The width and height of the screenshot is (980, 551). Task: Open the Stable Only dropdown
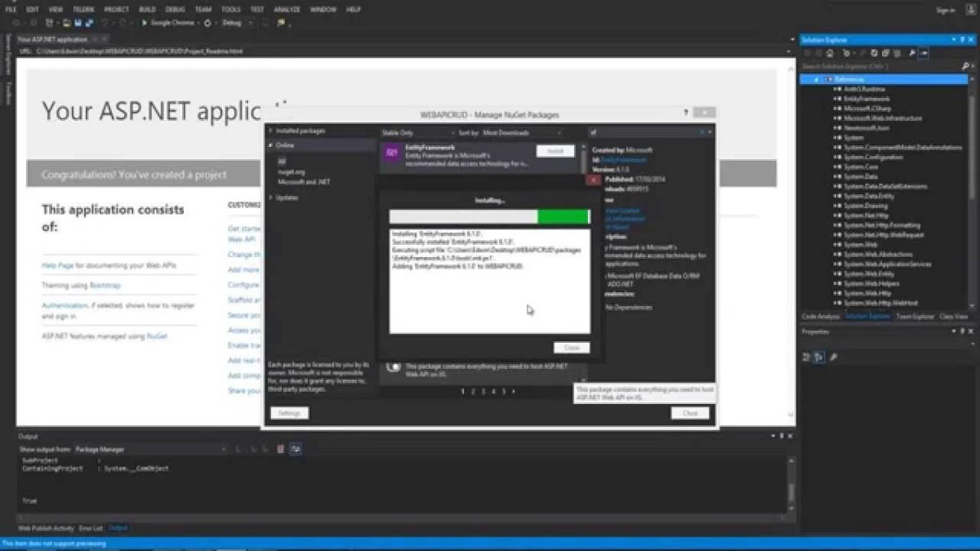coord(417,132)
